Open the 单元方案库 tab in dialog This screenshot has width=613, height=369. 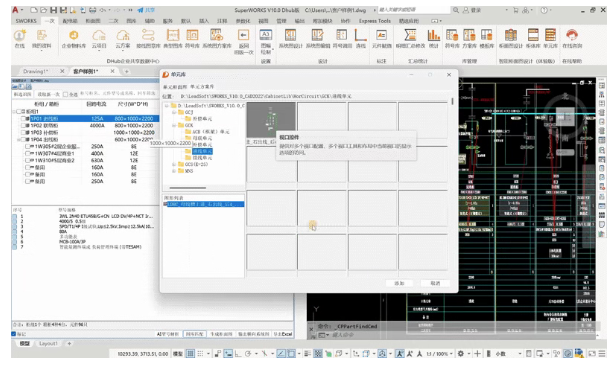tap(202, 87)
